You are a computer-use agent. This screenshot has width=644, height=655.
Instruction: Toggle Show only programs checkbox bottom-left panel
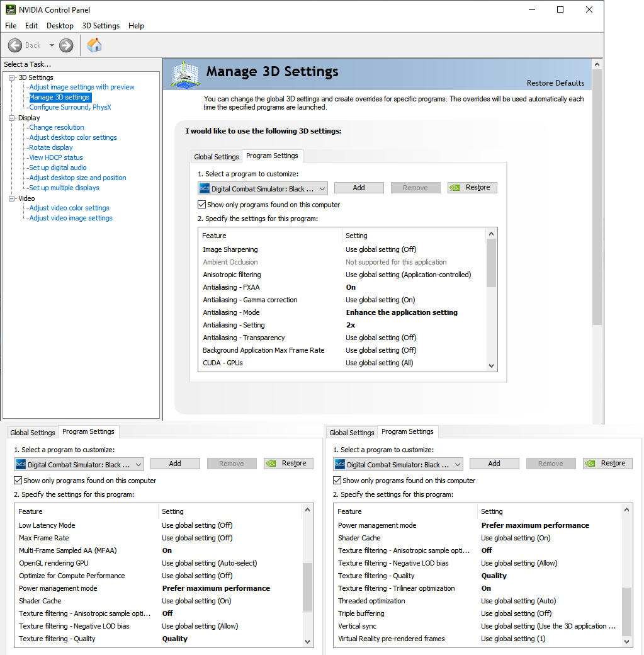[x=18, y=481]
